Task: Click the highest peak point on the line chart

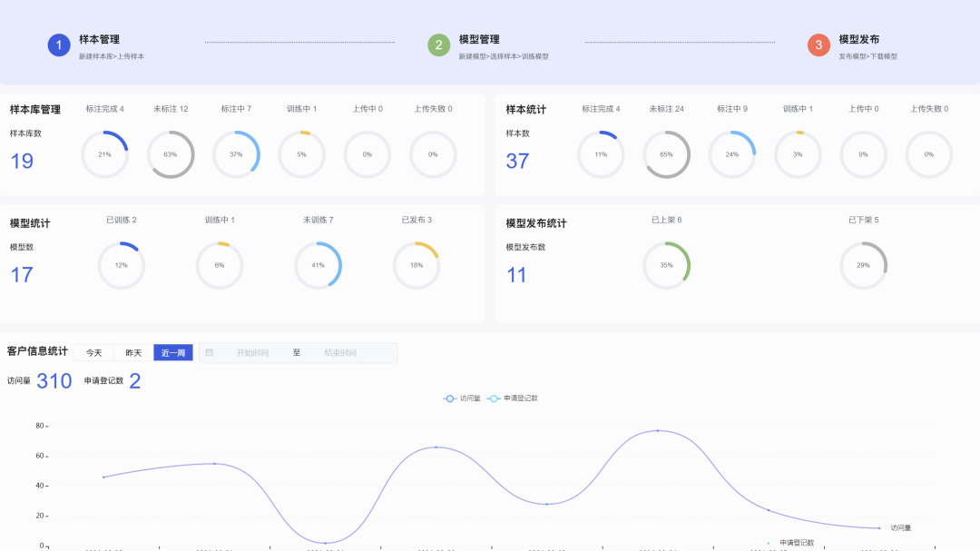Action: click(656, 432)
